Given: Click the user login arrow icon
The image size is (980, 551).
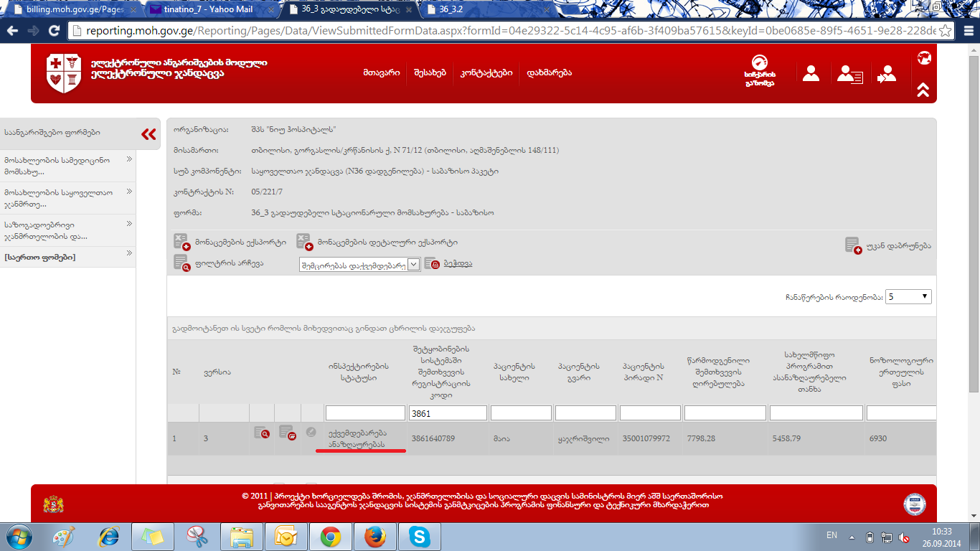Looking at the screenshot, I should tap(887, 74).
